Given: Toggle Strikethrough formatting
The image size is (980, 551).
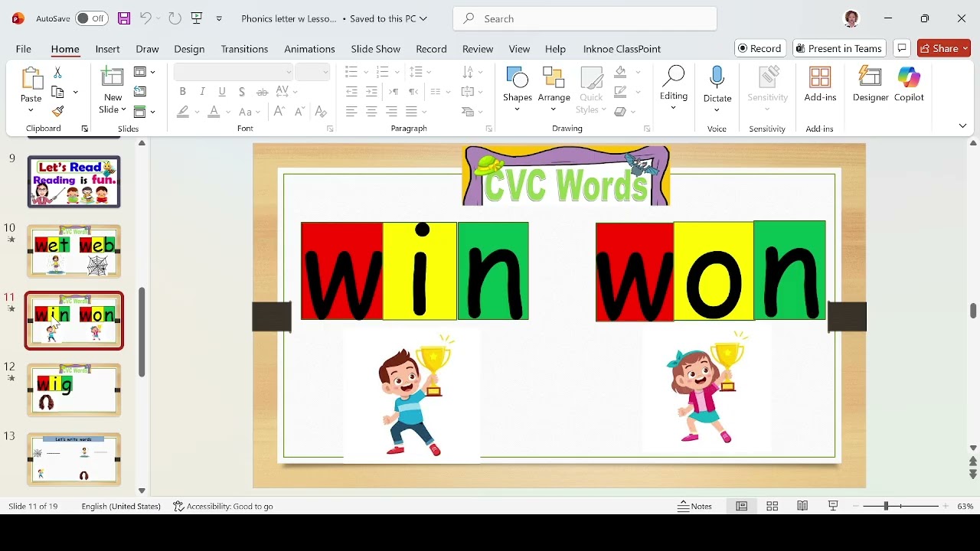Looking at the screenshot, I should click(262, 92).
